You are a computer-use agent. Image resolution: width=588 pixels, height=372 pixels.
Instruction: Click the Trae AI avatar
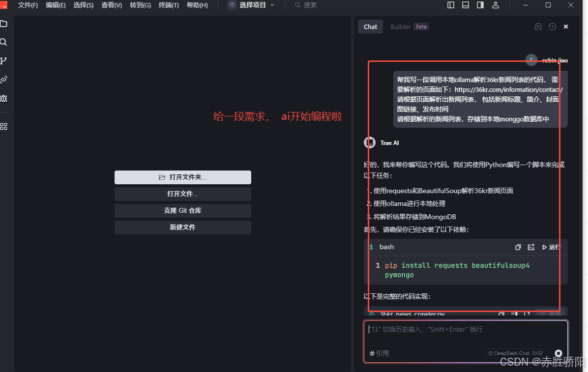tap(370, 143)
